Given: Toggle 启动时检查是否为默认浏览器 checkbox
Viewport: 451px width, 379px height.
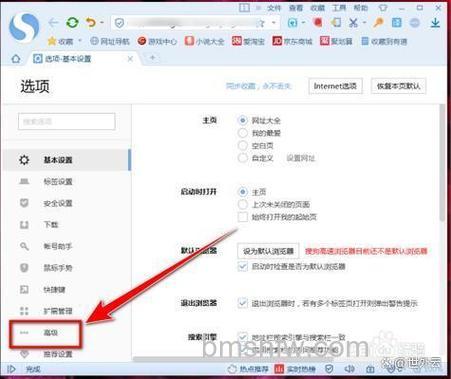Looking at the screenshot, I should point(243,266).
